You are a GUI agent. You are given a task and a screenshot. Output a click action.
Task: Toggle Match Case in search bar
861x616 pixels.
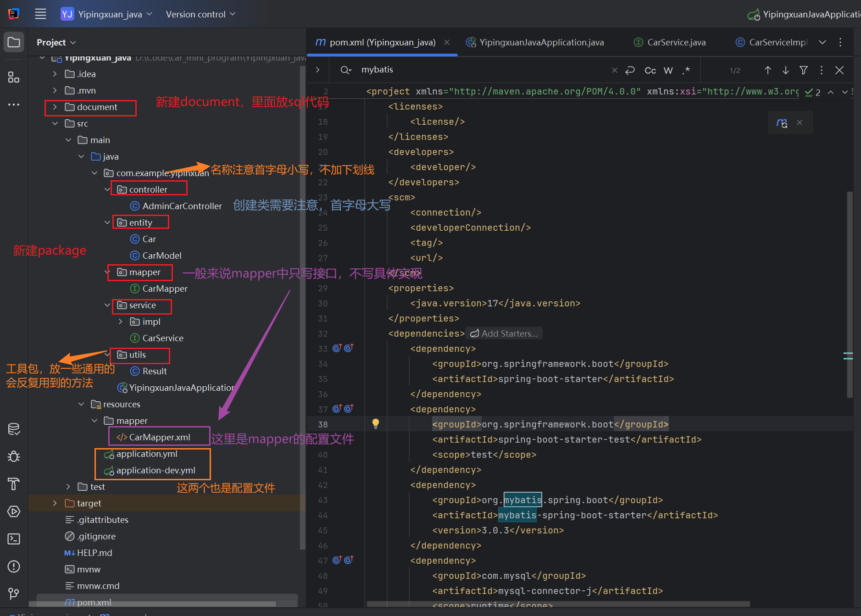650,70
